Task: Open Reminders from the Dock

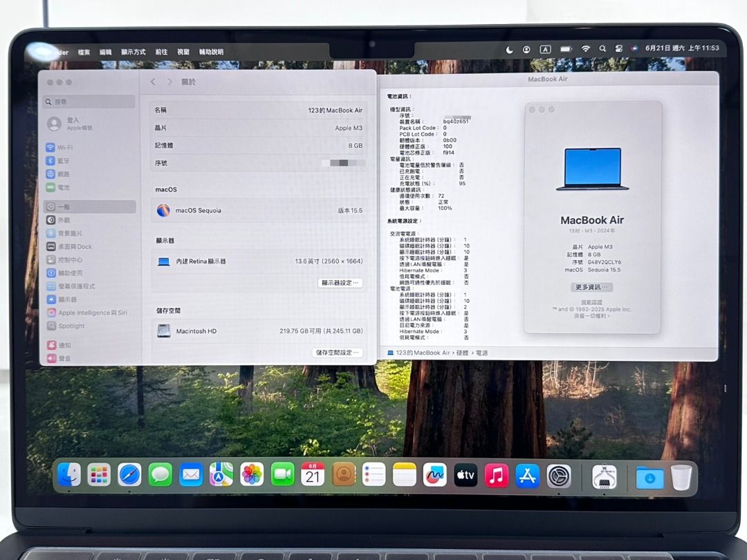Action: 374,475
